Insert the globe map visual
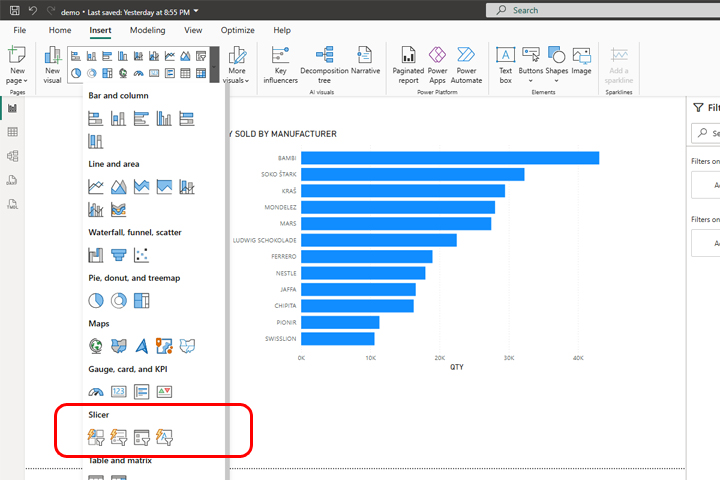 [97, 346]
